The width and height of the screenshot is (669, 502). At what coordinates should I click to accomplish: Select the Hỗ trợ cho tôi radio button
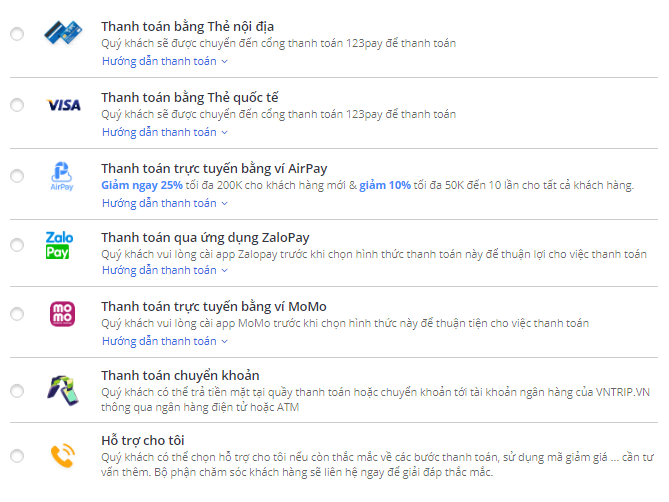tap(17, 456)
